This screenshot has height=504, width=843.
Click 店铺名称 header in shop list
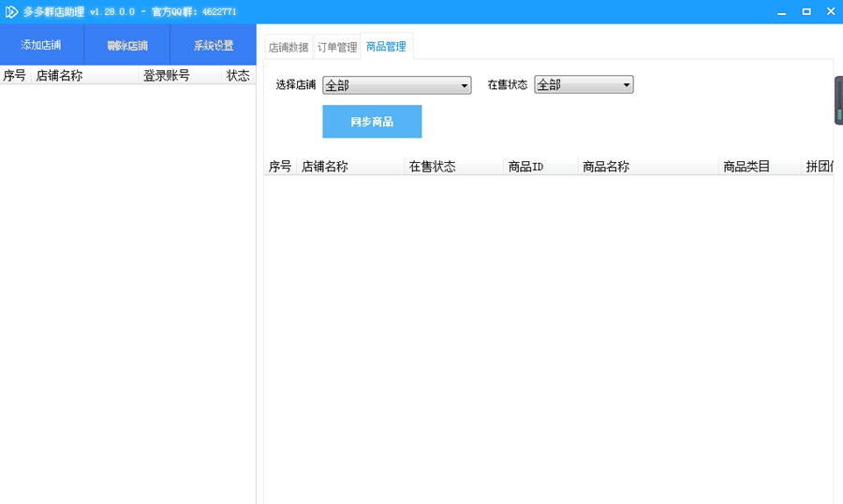point(85,75)
